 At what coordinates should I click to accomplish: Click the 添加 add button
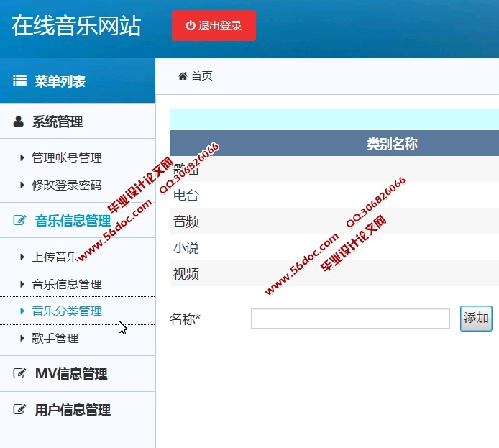point(476,319)
